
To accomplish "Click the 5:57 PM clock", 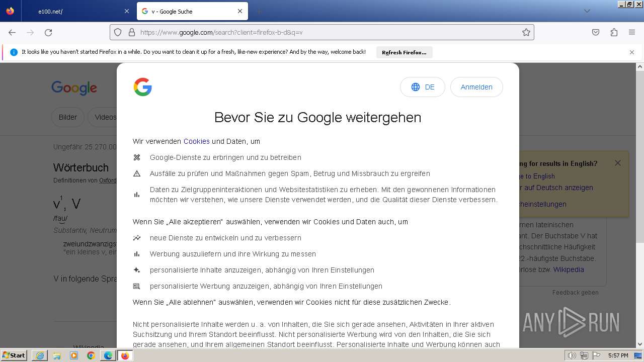I will coord(618,355).
